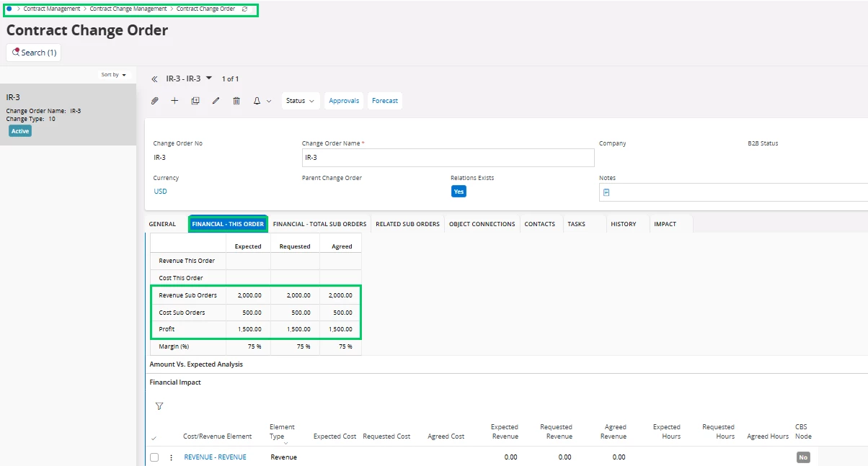Click the attachments paperclip icon
The width and height of the screenshot is (868, 466).
click(154, 101)
